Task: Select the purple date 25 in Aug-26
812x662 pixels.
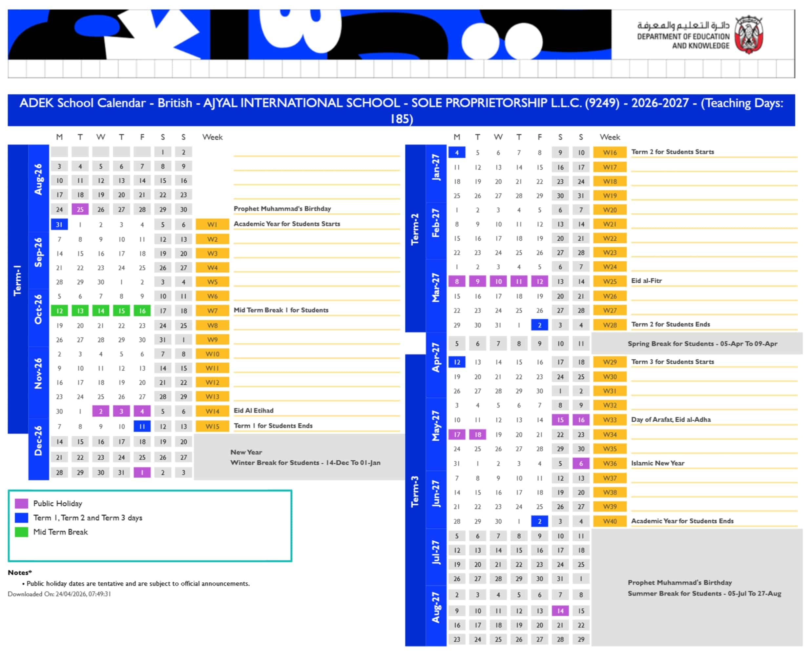Action: (x=80, y=209)
